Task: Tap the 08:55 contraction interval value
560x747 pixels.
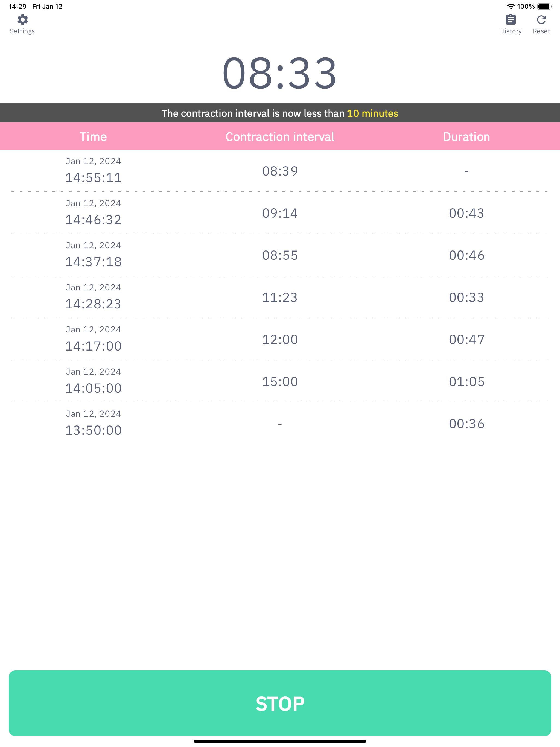Action: coord(280,255)
